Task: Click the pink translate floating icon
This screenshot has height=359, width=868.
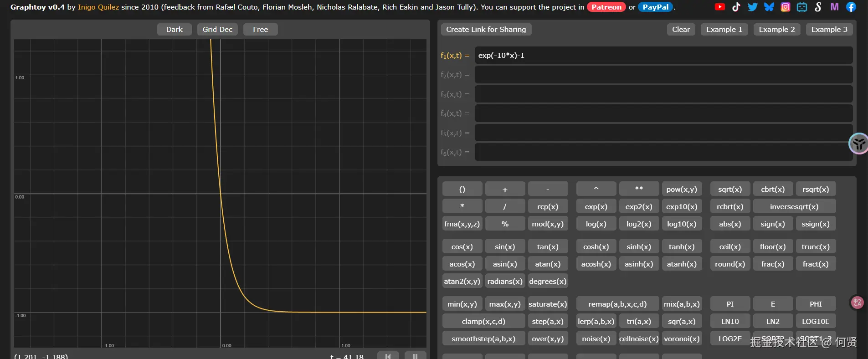Action: pos(858,303)
